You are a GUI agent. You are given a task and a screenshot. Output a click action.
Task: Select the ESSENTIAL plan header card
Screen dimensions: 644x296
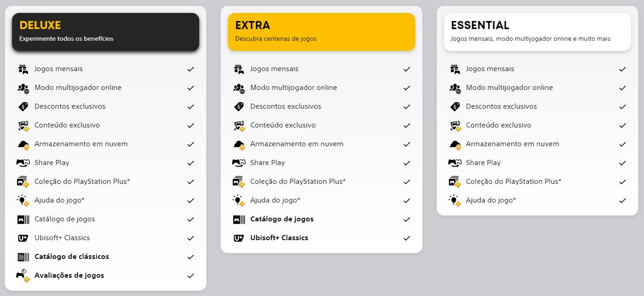[537, 31]
